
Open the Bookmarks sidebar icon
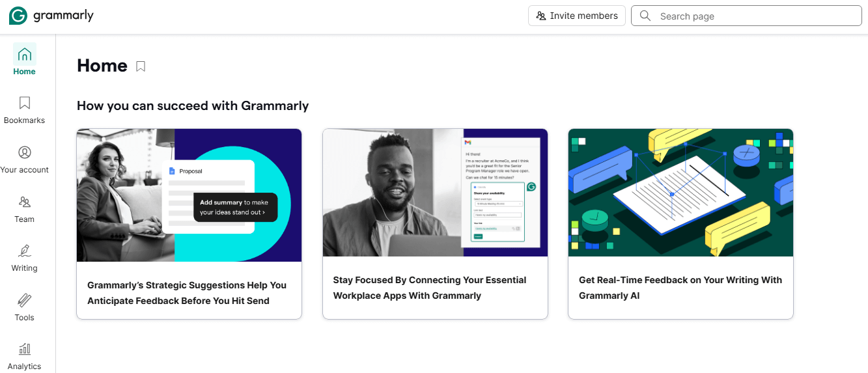[x=25, y=103]
